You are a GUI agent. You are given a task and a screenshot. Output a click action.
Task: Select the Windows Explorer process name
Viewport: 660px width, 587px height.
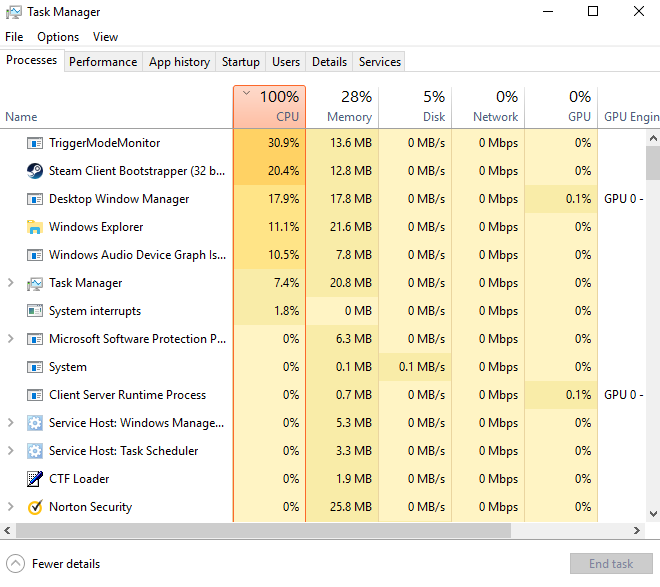click(x=96, y=227)
